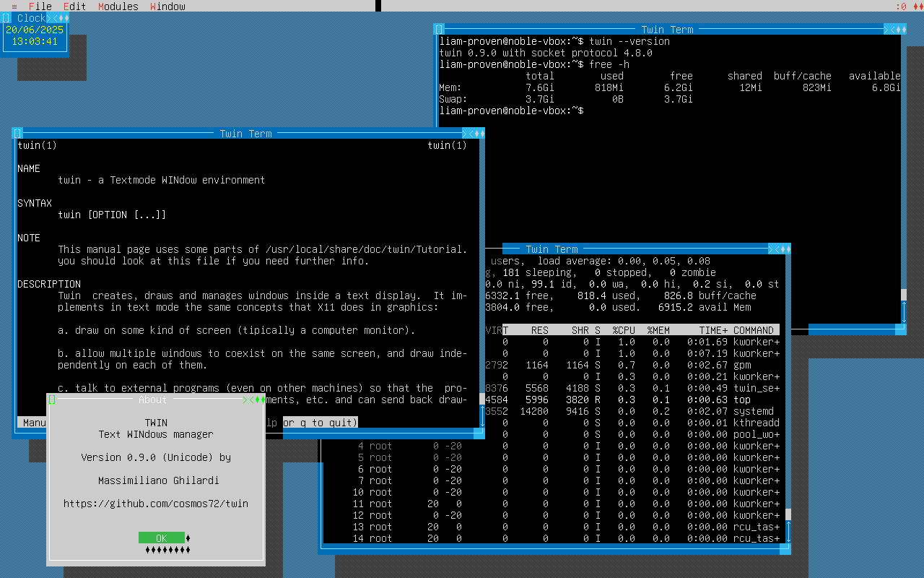The height and width of the screenshot is (578, 924).
Task: Open the Edit menu
Action: (75, 7)
